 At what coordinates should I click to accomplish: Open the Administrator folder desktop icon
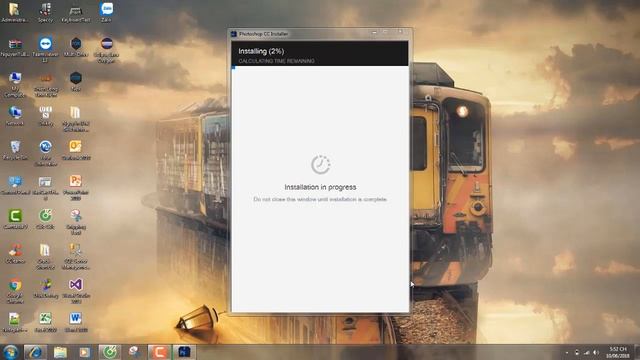[15, 12]
